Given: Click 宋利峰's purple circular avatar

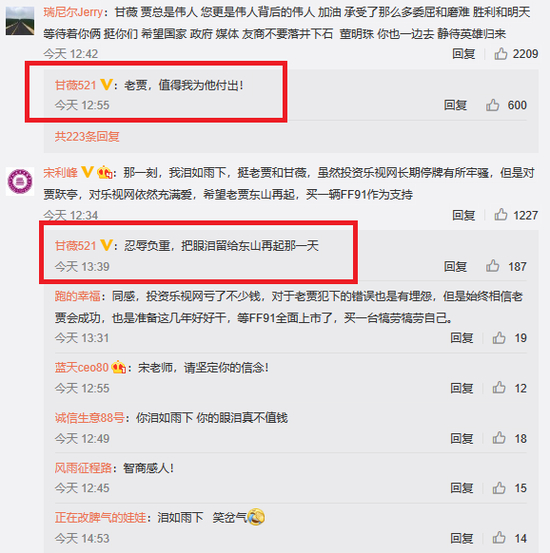Looking at the screenshot, I should (x=20, y=182).
